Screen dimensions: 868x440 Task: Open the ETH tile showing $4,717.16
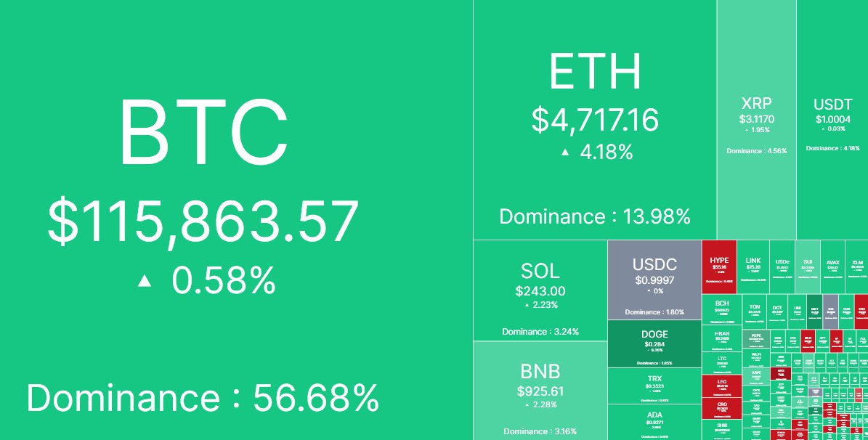(594, 120)
